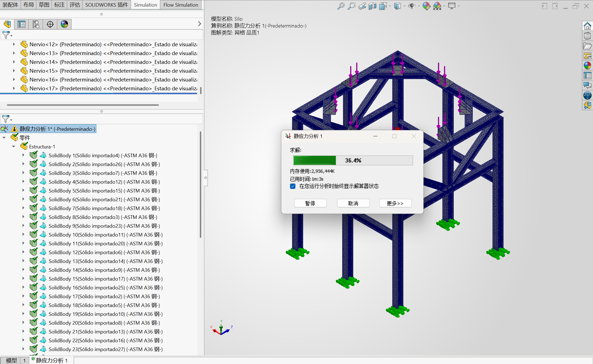
Task: Open the DisplayManager color ball tab
Action: [x=64, y=24]
